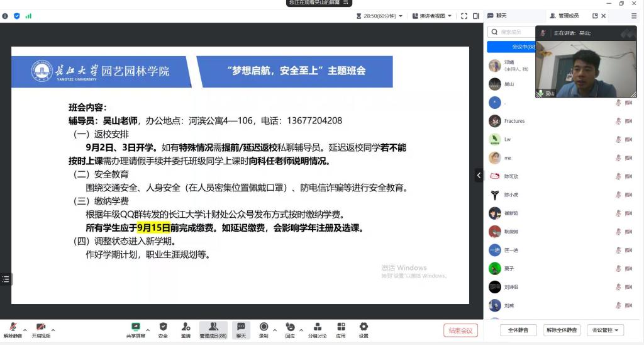Open the 设置 settings gear
This screenshot has width=644, height=345.
point(364,327)
